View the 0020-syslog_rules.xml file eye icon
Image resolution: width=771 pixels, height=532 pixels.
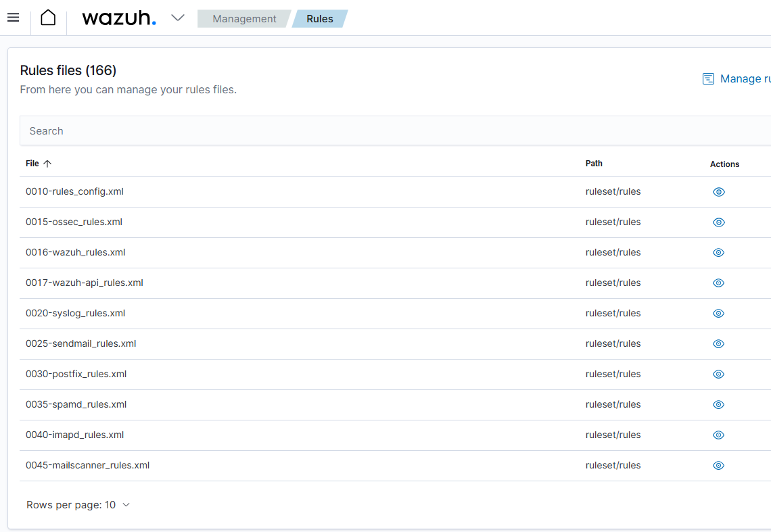coord(718,314)
